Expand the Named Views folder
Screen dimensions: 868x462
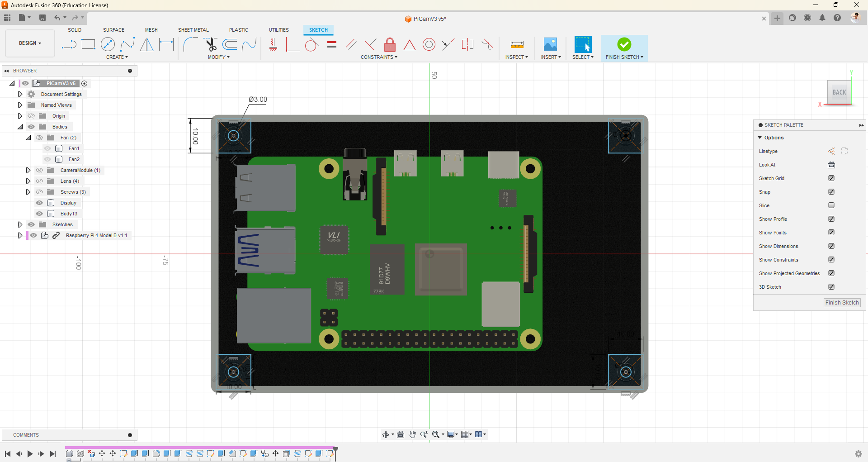pyautogui.click(x=20, y=105)
